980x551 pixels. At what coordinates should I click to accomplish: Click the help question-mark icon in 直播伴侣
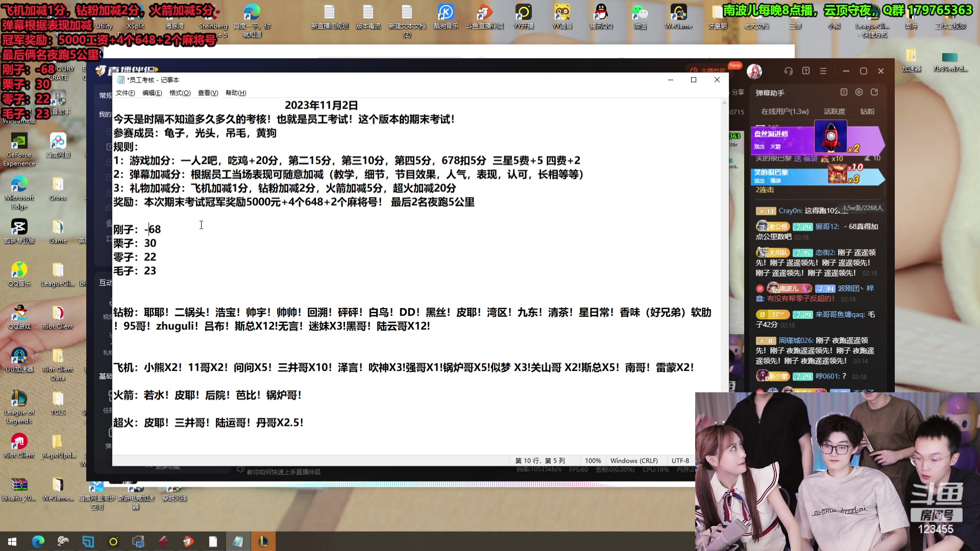coord(806,71)
